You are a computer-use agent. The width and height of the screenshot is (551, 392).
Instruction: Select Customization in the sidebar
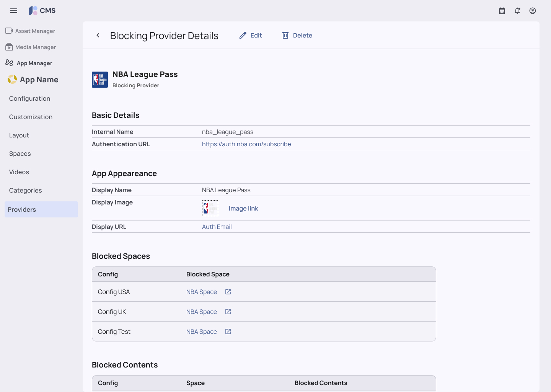point(31,117)
